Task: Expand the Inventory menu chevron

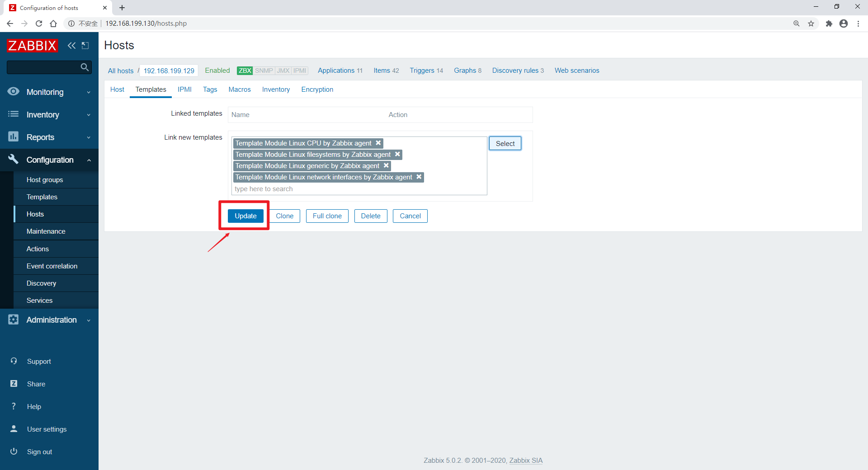Action: (89, 115)
